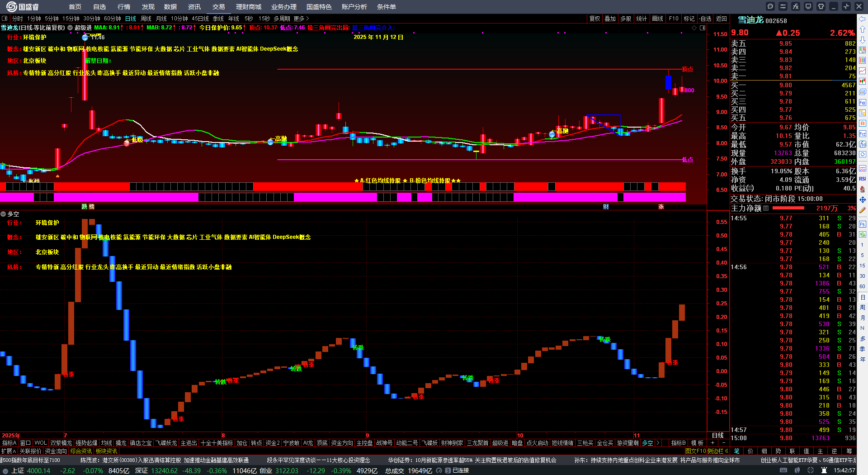This screenshot has width=868, height=475.
Task: Select the 多空 indicator tab
Action: (647, 443)
